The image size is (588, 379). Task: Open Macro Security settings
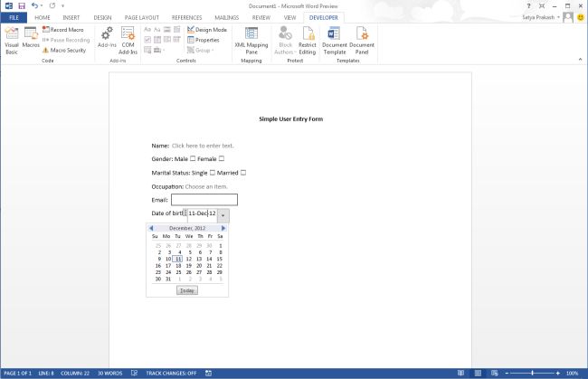[64, 50]
